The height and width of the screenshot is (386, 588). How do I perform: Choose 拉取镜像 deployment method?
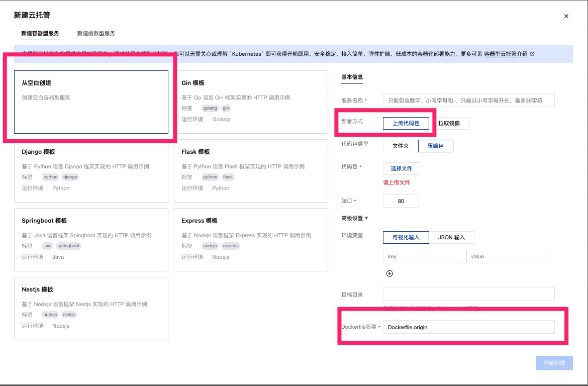[x=452, y=123]
